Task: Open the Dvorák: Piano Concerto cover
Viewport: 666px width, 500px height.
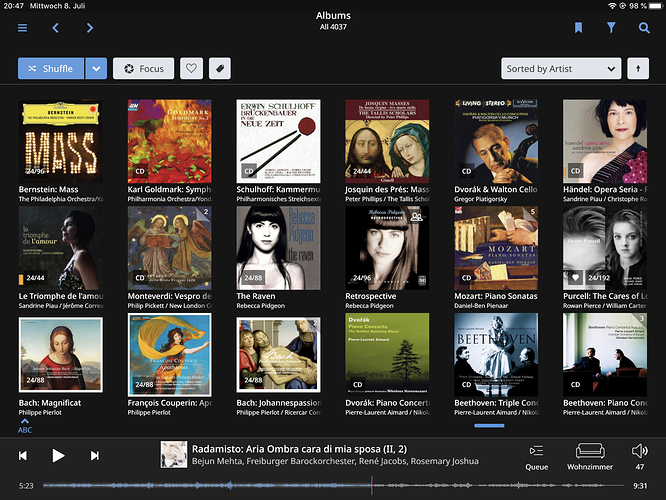Action: [x=387, y=355]
